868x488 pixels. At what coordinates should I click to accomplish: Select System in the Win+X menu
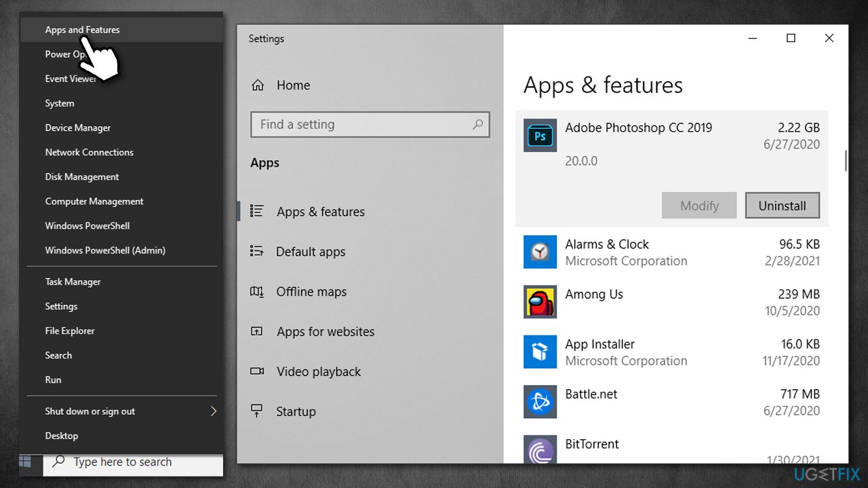121,103
